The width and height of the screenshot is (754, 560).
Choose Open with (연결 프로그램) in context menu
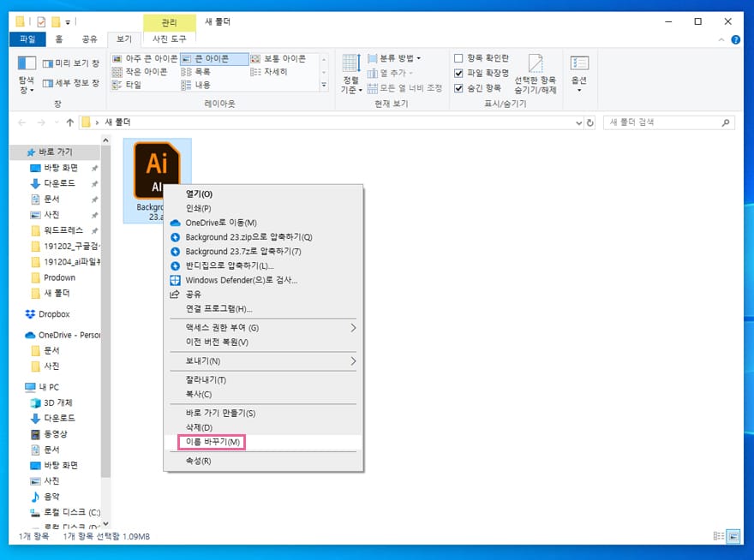coord(264,308)
